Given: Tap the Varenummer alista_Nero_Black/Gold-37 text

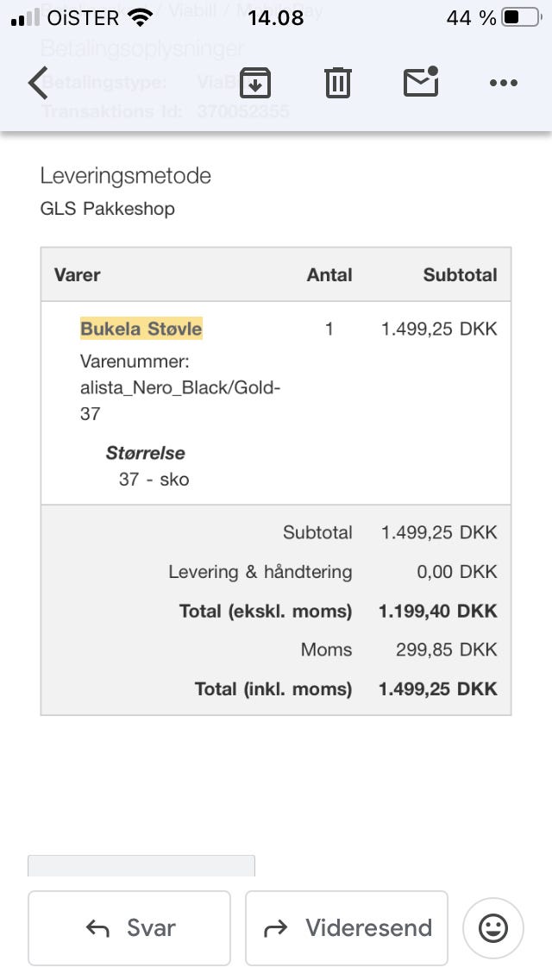Looking at the screenshot, I should (x=180, y=387).
